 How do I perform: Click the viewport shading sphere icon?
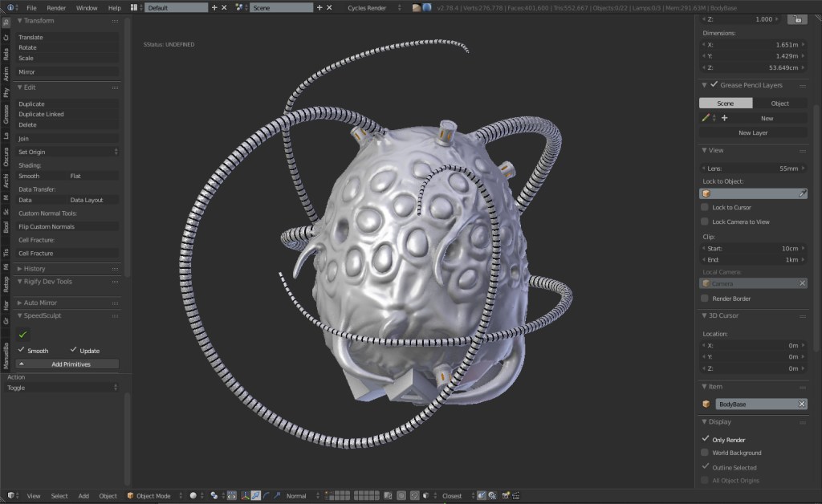193,496
